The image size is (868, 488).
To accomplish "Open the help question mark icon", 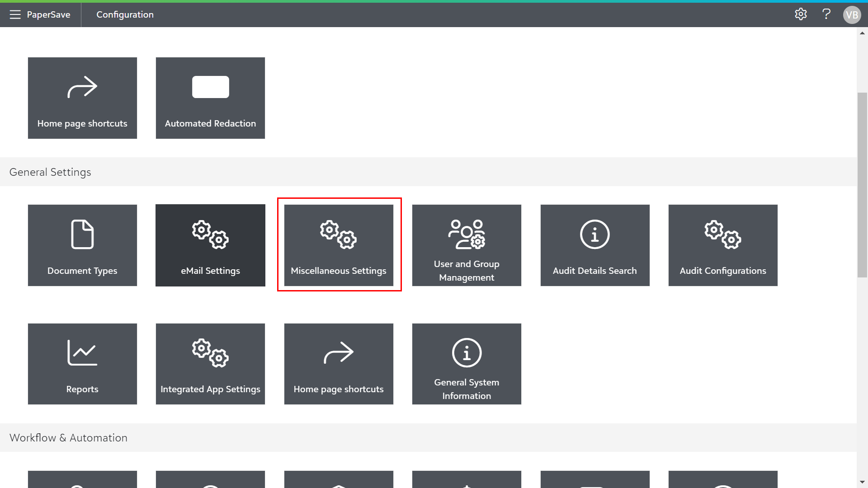I will [x=826, y=14].
